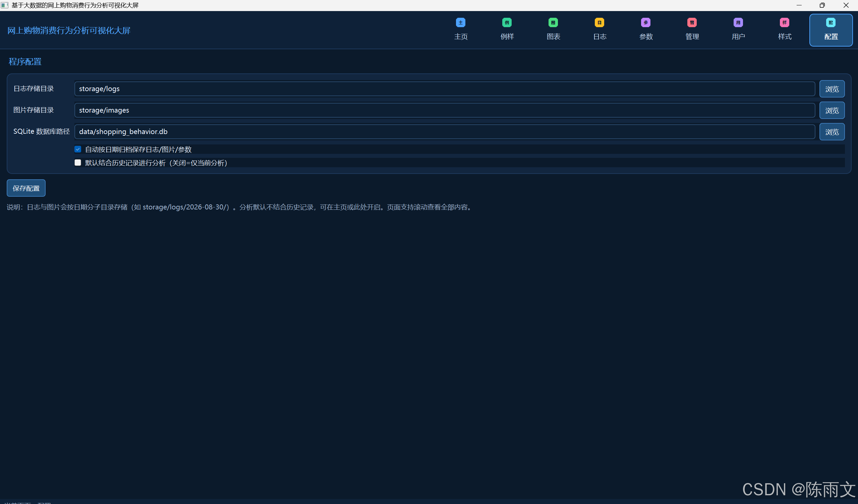Close the application window

[x=846, y=5]
